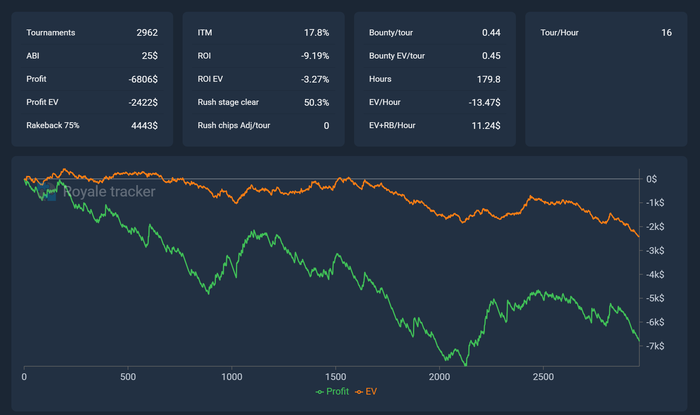Click the ROI value -9.19%
The height and width of the screenshot is (415, 700).
[x=314, y=56]
